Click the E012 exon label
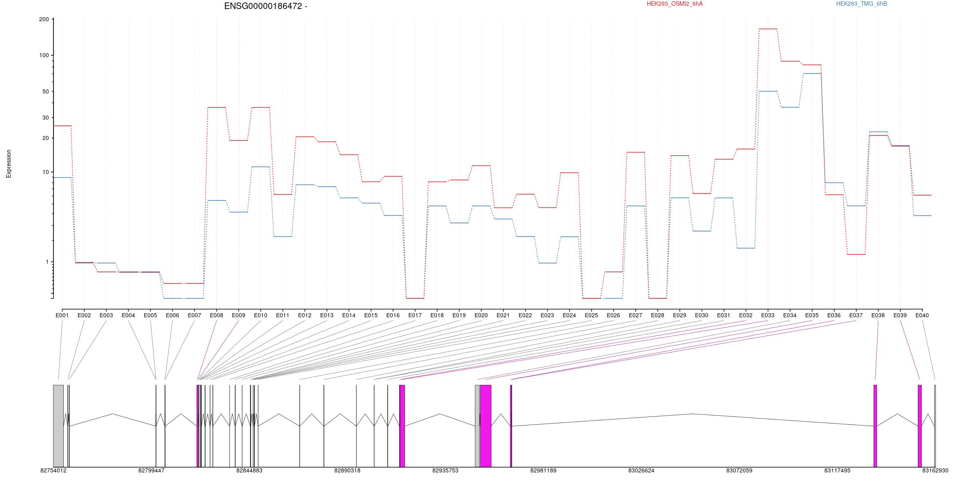The image size is (980, 490). (x=305, y=315)
